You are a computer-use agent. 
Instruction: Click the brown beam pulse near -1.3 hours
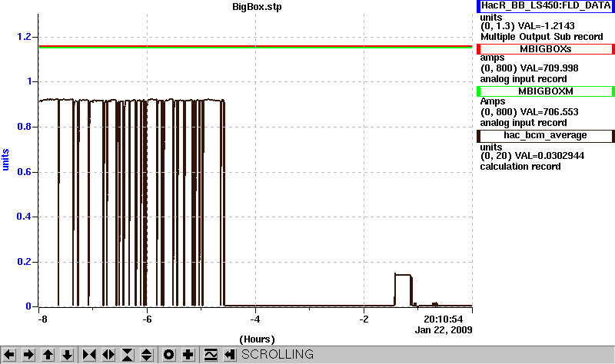(x=403, y=290)
